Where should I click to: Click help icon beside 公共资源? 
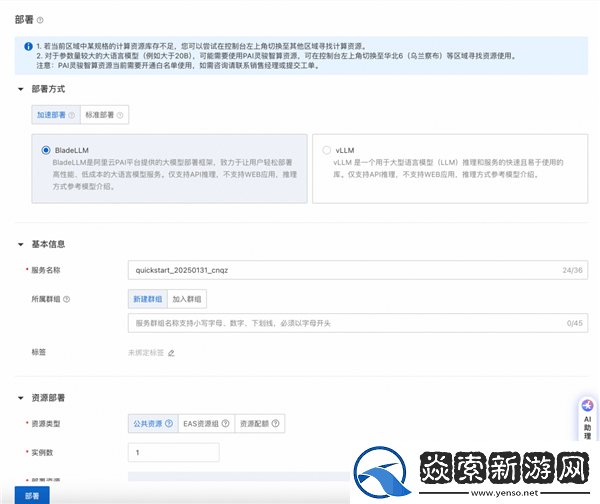tap(169, 424)
